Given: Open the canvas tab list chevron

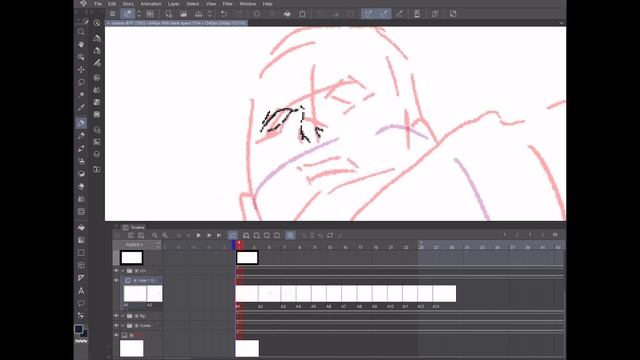Looking at the screenshot, I should click(562, 23).
